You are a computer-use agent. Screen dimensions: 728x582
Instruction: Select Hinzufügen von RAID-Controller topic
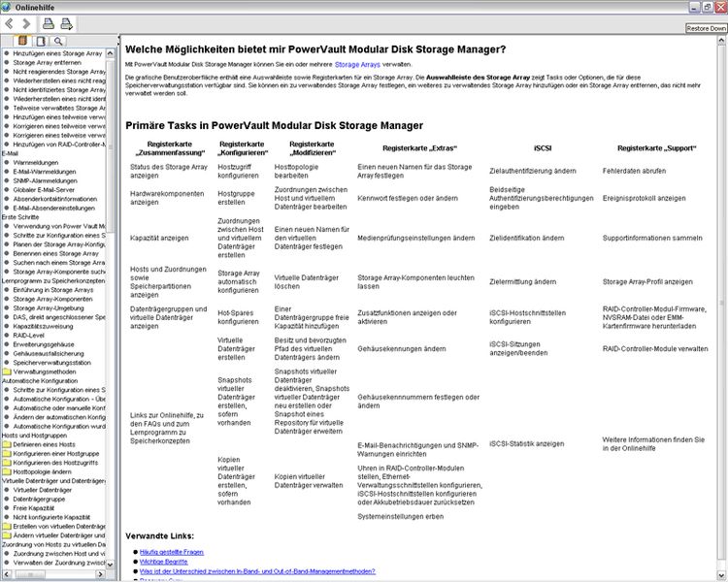coord(59,145)
